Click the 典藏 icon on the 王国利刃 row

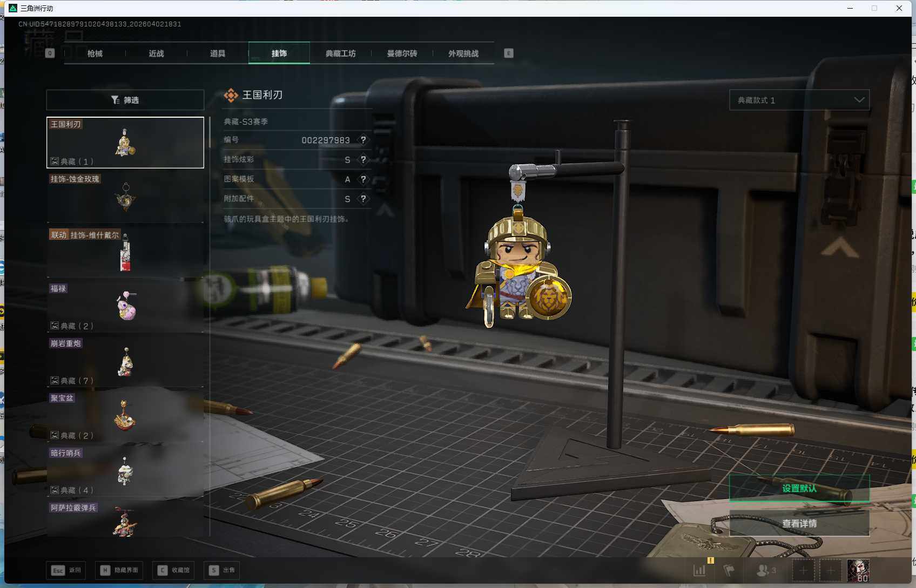tap(55, 161)
